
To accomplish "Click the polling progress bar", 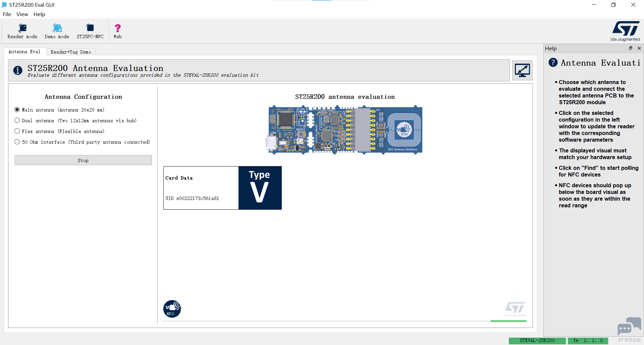I will click(345, 321).
